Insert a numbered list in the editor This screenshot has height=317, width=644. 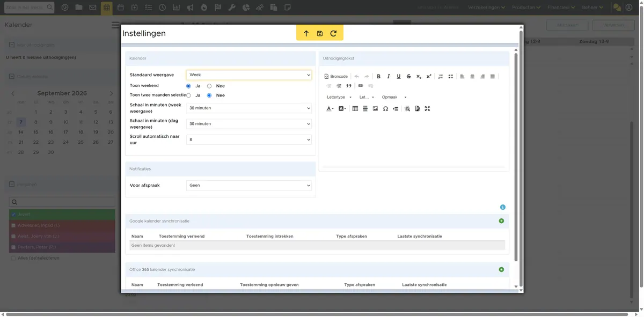click(x=441, y=77)
